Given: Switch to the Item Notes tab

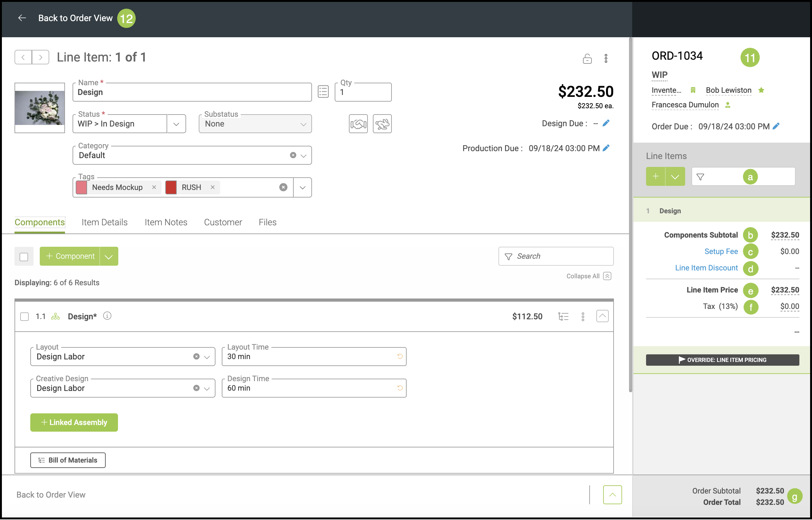Looking at the screenshot, I should click(166, 222).
